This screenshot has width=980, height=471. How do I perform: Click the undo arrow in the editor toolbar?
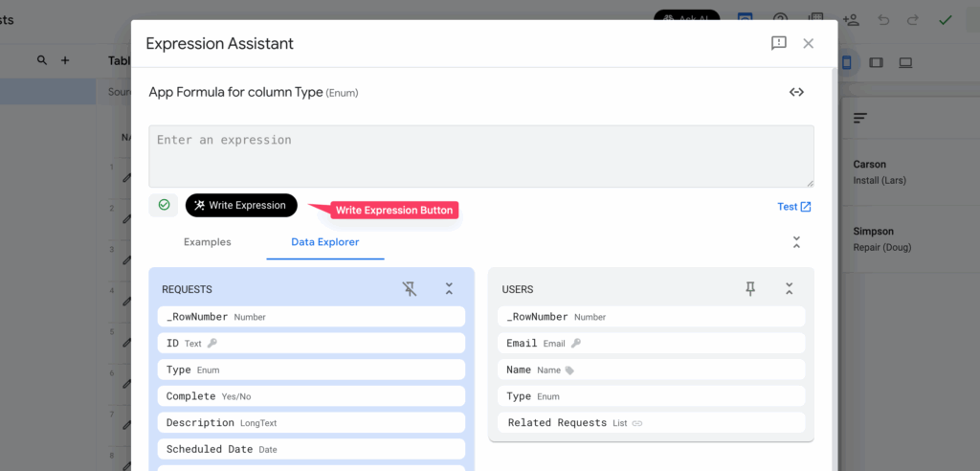(883, 19)
